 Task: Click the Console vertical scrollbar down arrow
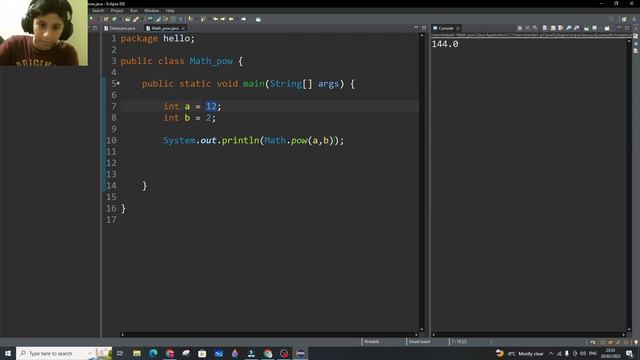coord(629,329)
